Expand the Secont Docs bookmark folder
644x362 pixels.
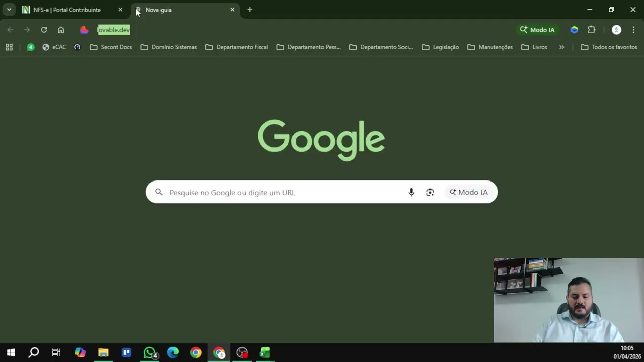[x=111, y=47]
